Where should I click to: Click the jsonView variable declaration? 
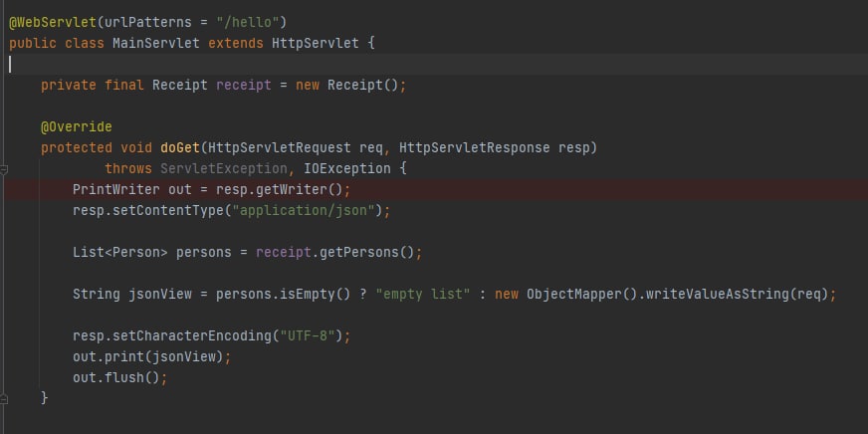[160, 294]
